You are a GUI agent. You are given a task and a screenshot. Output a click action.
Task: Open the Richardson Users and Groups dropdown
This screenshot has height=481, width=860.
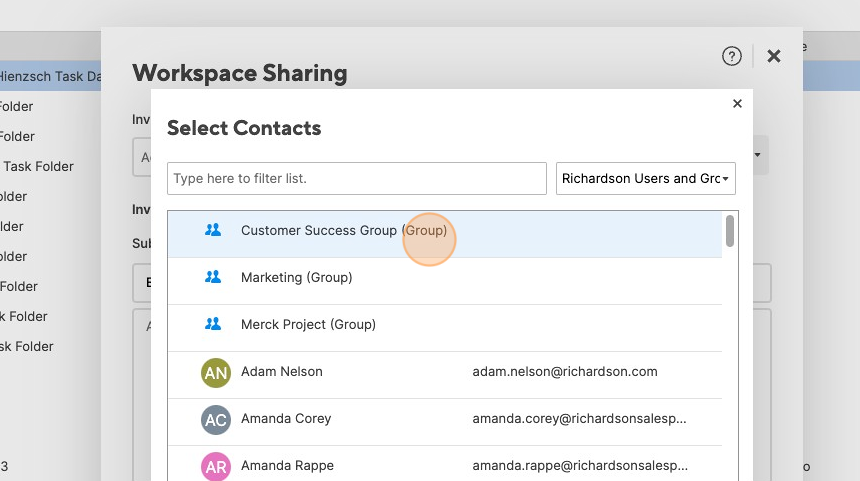(x=646, y=179)
